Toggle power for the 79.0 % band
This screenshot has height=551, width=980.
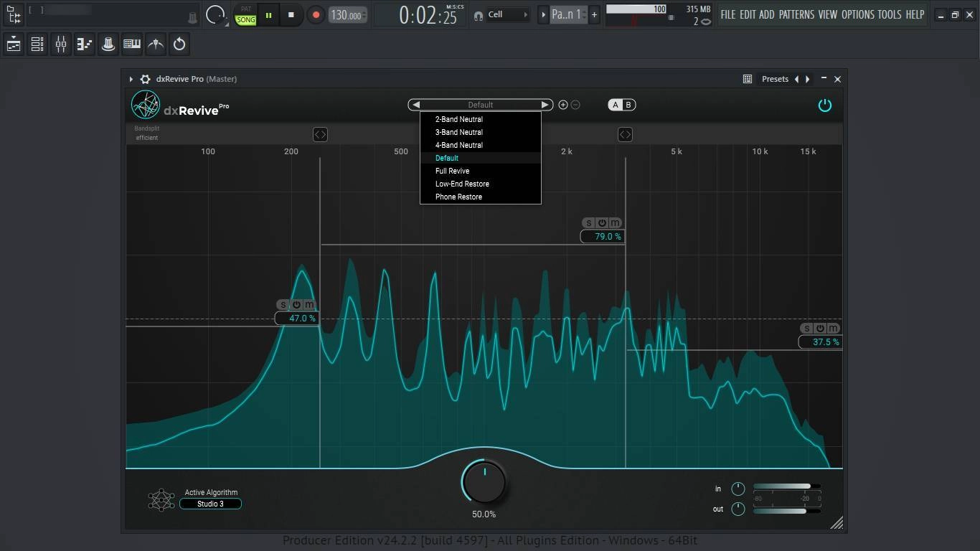click(x=602, y=223)
